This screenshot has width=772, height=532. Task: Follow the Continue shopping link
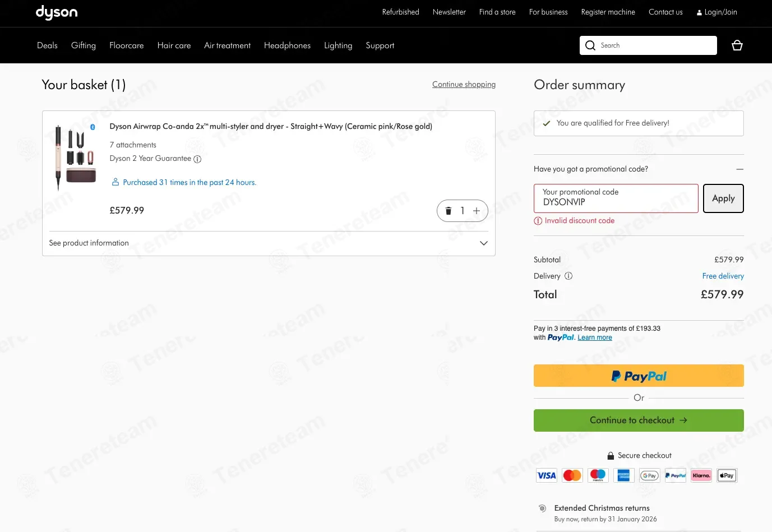(x=464, y=85)
